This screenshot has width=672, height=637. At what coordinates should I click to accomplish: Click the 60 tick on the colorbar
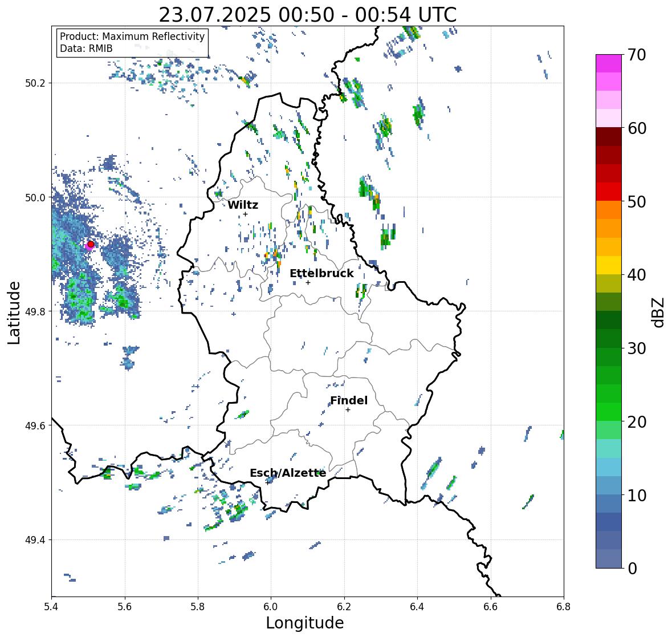[637, 128]
